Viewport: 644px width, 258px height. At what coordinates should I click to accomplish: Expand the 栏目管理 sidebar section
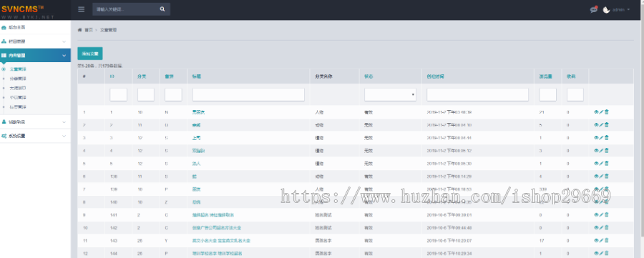pyautogui.click(x=35, y=41)
